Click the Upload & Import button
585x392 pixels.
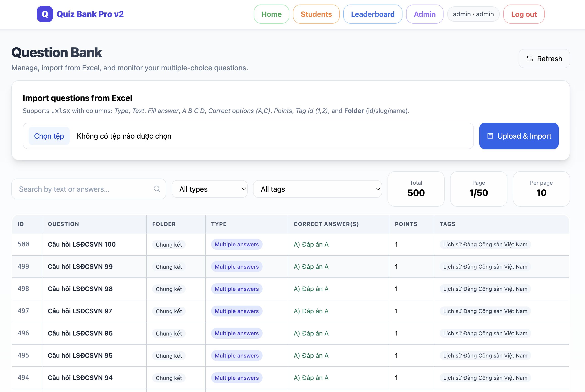click(x=519, y=136)
